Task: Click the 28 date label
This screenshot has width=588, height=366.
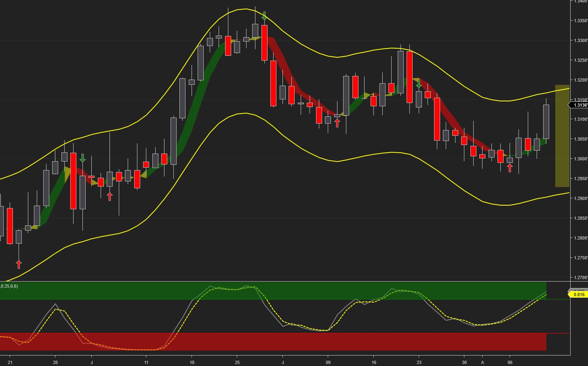Action: 55,362
